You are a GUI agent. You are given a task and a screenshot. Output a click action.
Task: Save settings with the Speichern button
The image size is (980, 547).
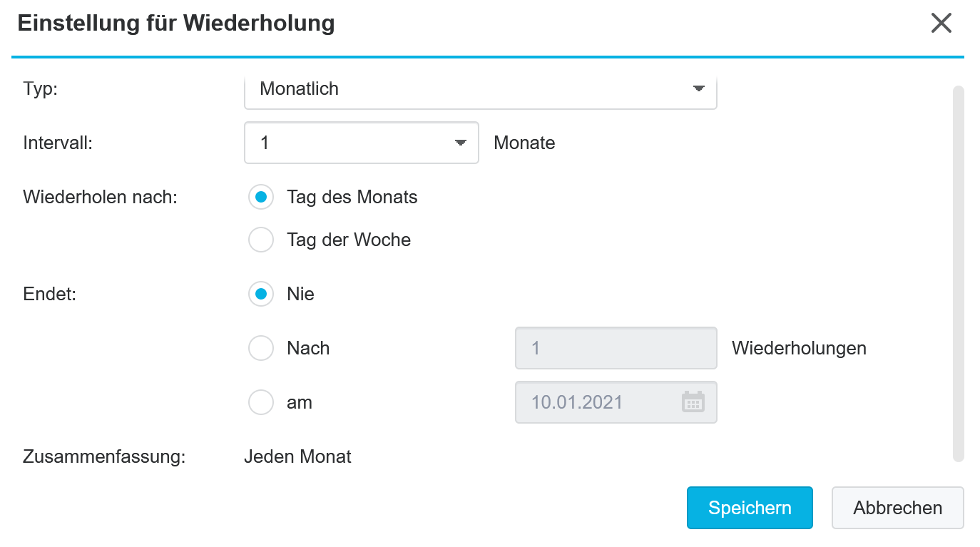[x=750, y=508]
